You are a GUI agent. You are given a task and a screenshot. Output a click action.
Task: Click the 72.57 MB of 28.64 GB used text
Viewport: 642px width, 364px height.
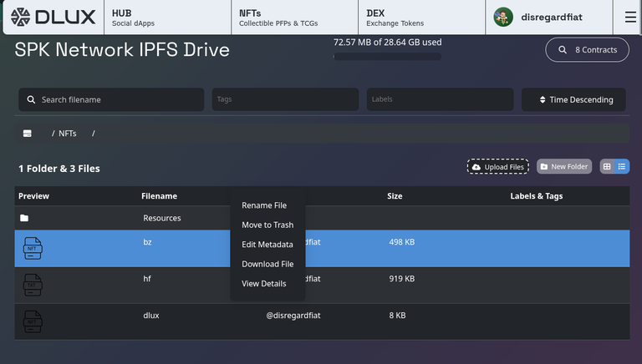point(387,42)
